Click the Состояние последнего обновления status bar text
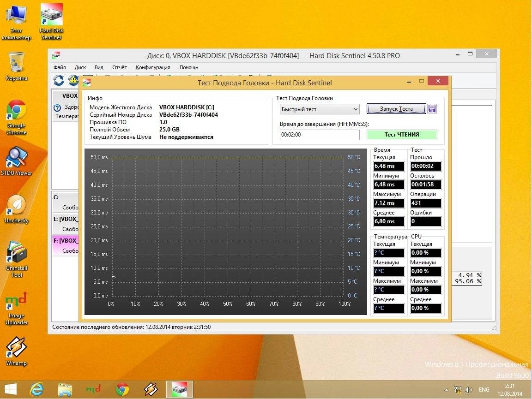The width and height of the screenshot is (532, 399). click(131, 327)
